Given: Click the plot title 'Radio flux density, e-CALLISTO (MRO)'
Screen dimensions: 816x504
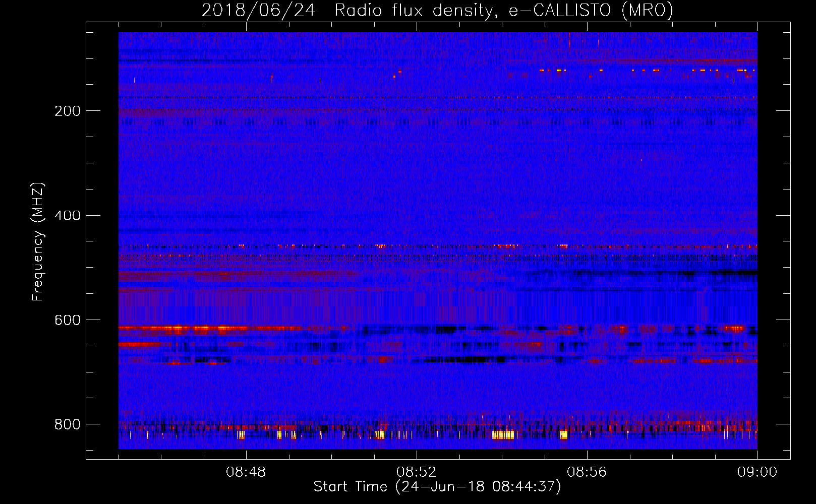Looking at the screenshot, I should tap(504, 11).
